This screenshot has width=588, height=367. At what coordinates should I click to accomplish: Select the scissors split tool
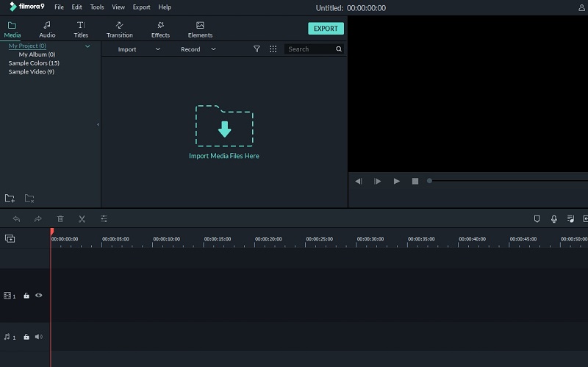coord(82,218)
